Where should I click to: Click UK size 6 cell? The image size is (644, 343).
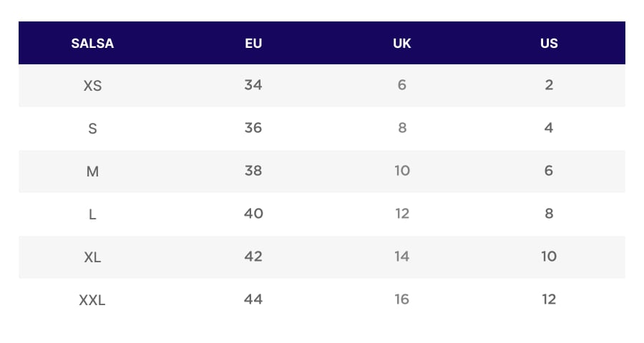click(402, 85)
